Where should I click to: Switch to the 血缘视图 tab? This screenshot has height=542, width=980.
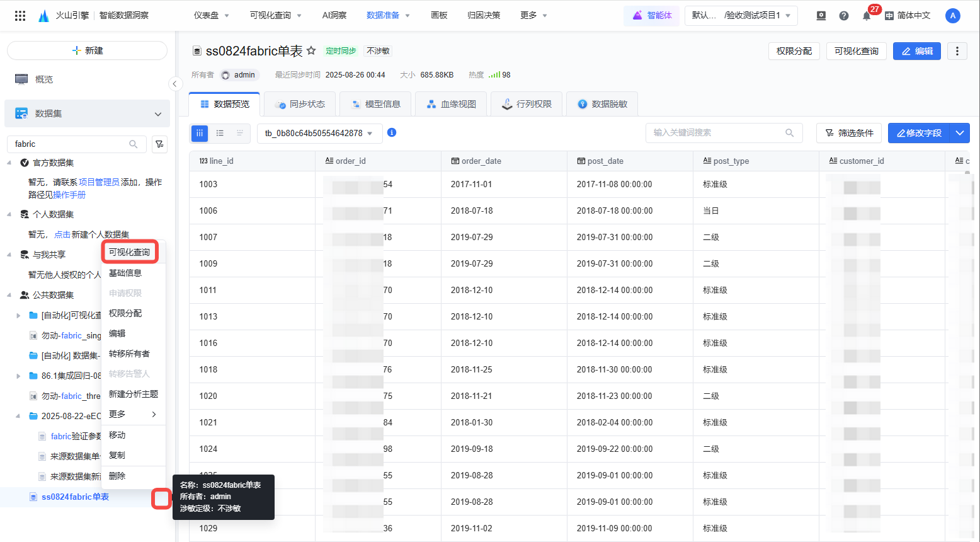(451, 104)
